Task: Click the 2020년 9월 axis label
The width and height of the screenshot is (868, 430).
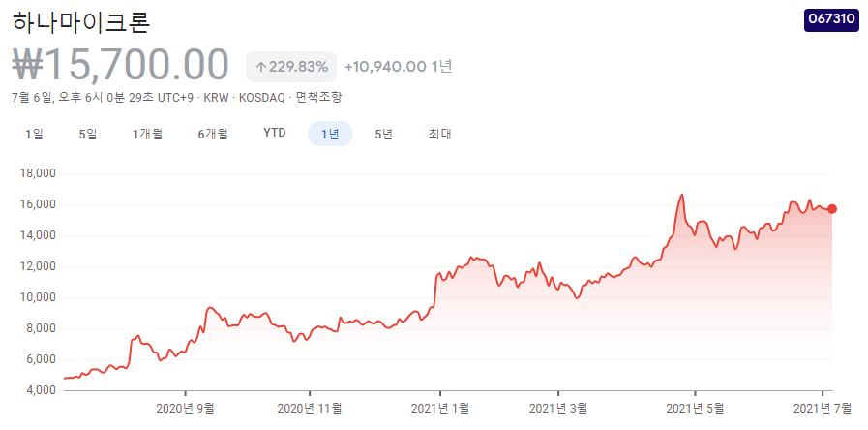Action: pyautogui.click(x=185, y=409)
